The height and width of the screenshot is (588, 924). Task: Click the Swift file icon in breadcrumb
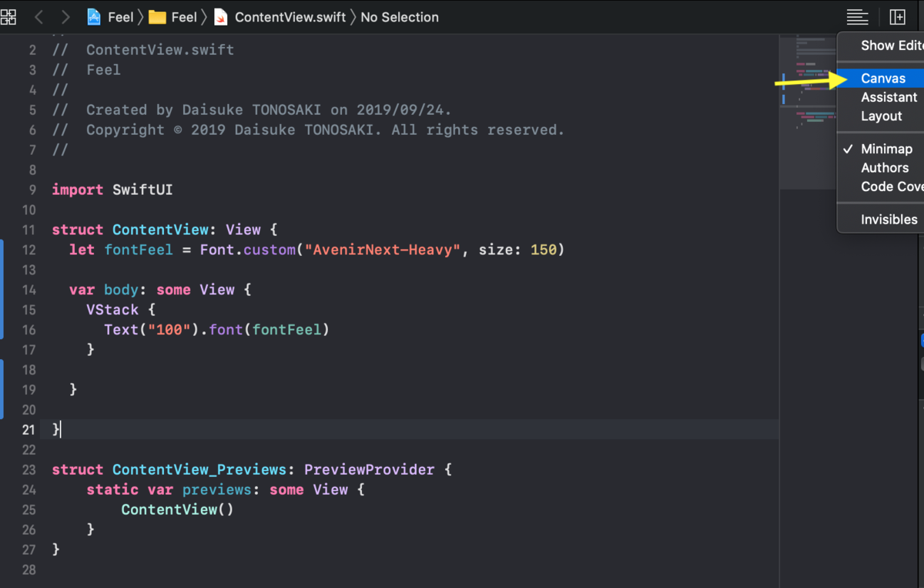[x=220, y=17]
